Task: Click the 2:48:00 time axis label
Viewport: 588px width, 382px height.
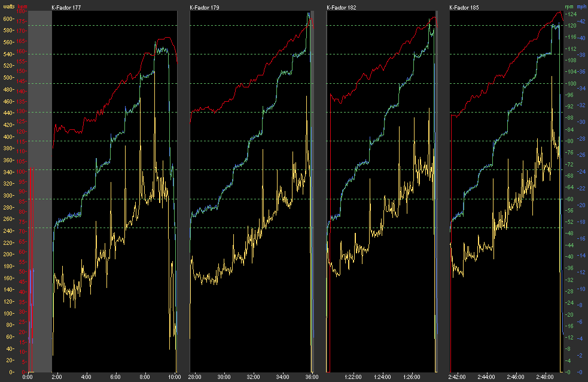Action: pyautogui.click(x=544, y=377)
